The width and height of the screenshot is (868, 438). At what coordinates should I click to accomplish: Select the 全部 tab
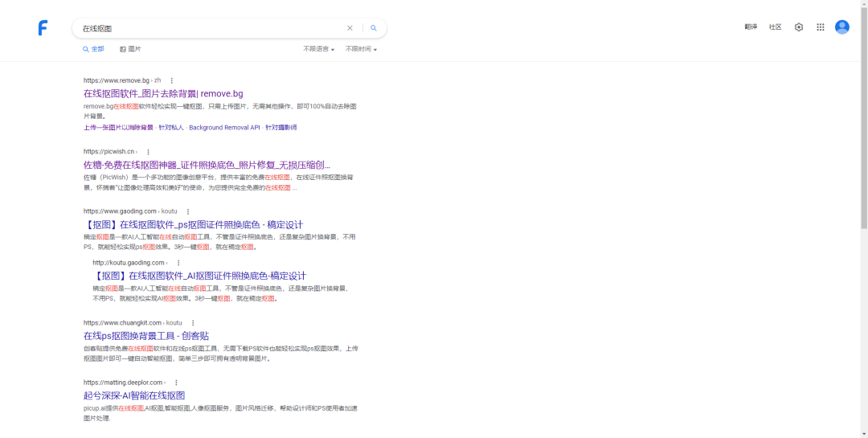[x=93, y=49]
